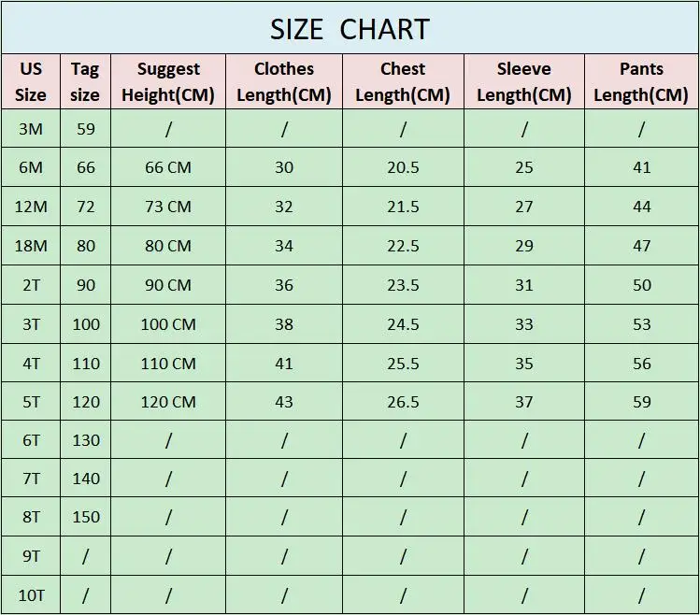700x615 pixels.
Task: Click sleeve length value 31
Action: pyautogui.click(x=524, y=285)
